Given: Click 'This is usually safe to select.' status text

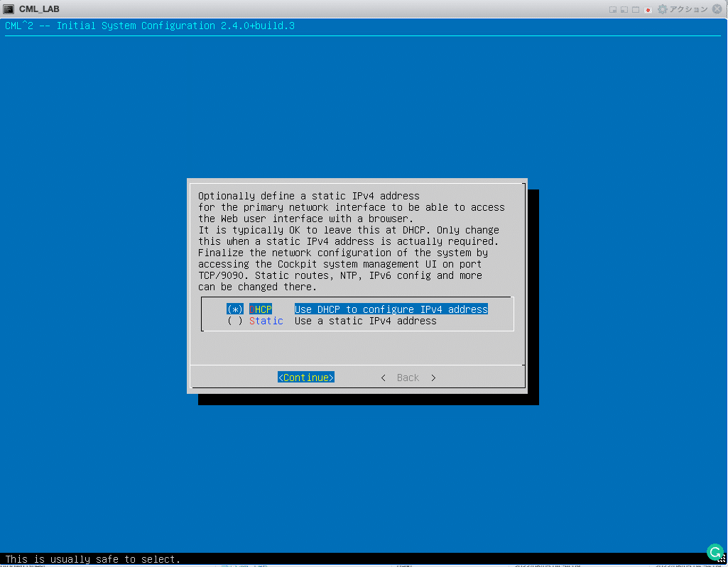Looking at the screenshot, I should click(92, 559).
